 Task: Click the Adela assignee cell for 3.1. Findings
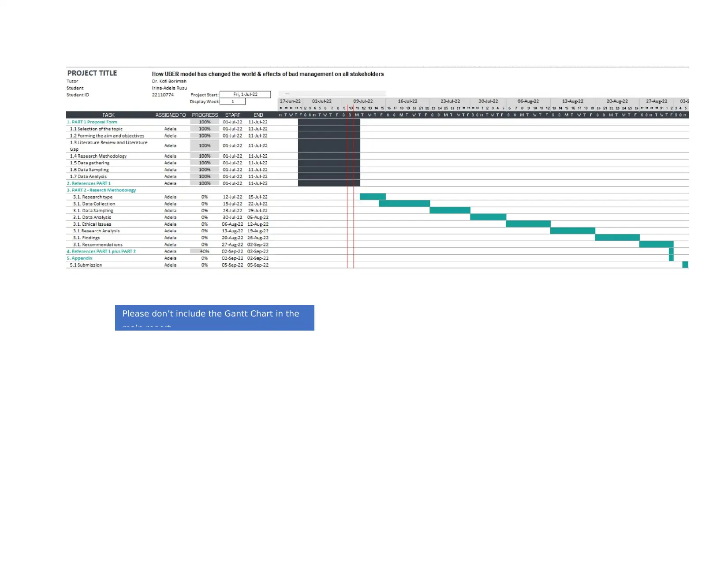pyautogui.click(x=170, y=238)
